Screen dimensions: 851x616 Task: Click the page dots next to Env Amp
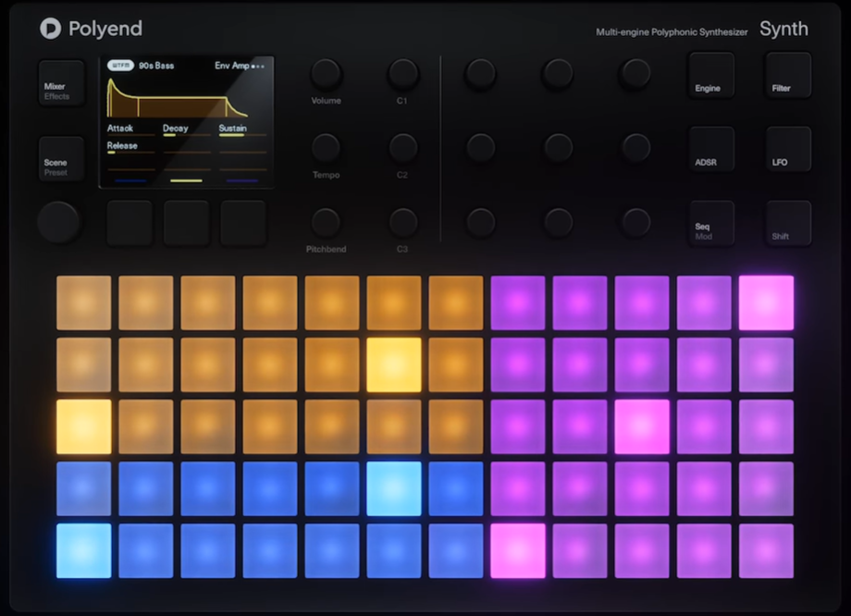tap(256, 66)
